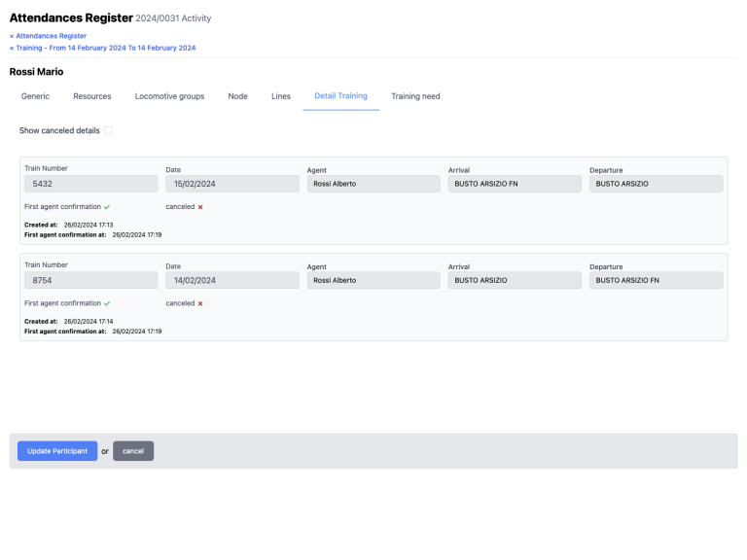
Task: Click red X canceled icon for train 8754
Action: [200, 303]
